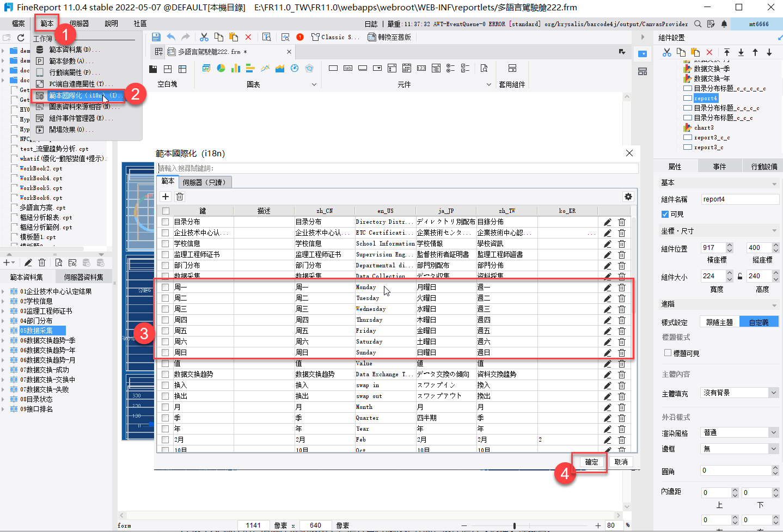This screenshot has width=783, height=532.
Task: Click the refresh icon in file panel
Action: coord(21,38)
